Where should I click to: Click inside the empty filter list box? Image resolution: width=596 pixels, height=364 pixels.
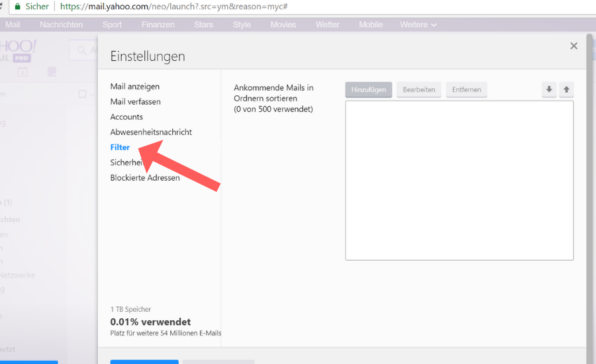click(459, 180)
